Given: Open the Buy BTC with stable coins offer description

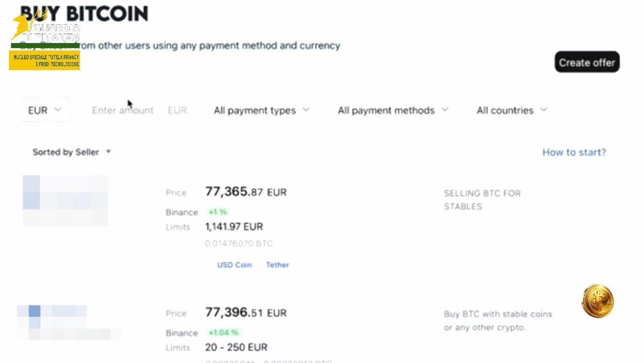Looking at the screenshot, I should pyautogui.click(x=498, y=321).
